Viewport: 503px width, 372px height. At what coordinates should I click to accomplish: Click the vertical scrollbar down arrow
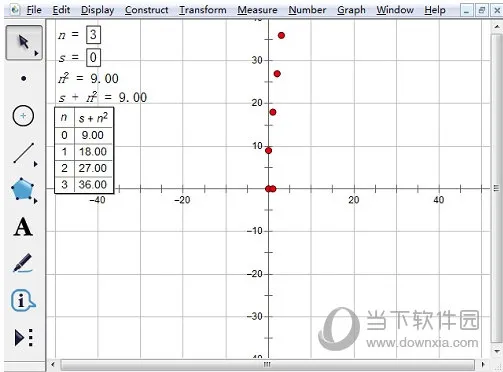click(x=497, y=351)
